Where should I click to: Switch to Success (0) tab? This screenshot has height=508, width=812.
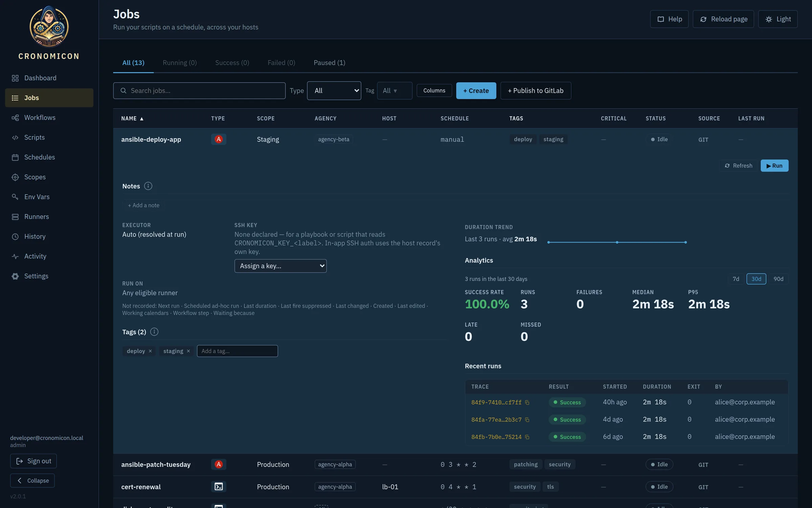click(x=232, y=63)
